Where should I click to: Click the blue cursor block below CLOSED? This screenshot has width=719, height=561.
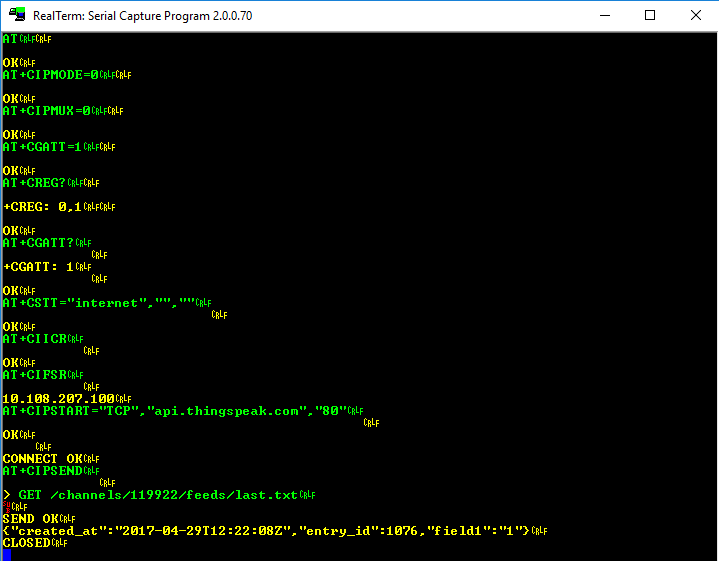(x=7, y=554)
